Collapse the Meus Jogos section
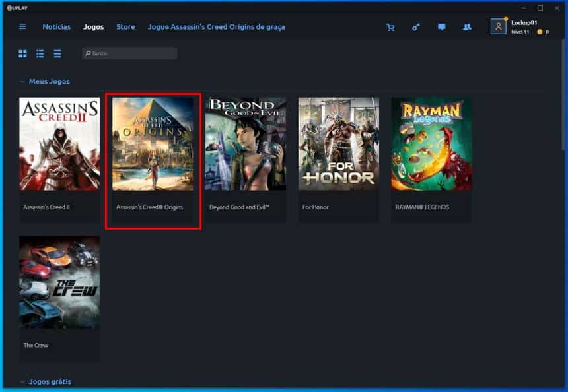568x392 pixels. 22,82
